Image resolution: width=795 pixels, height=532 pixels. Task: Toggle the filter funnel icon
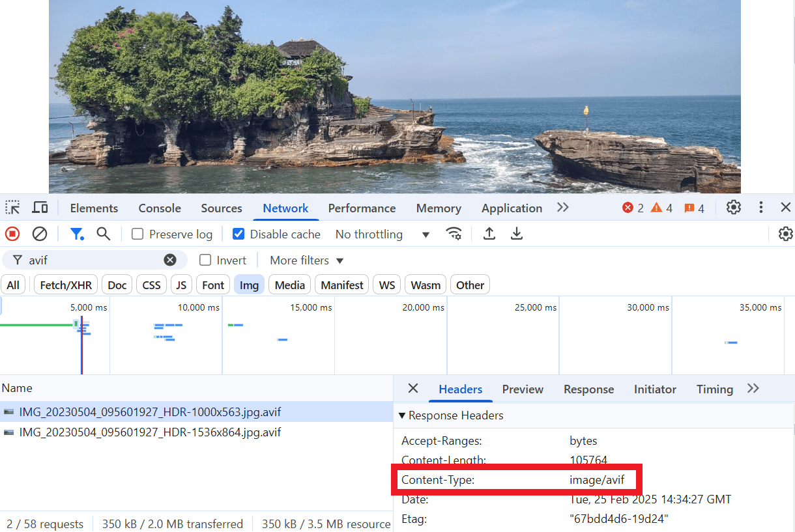click(78, 234)
